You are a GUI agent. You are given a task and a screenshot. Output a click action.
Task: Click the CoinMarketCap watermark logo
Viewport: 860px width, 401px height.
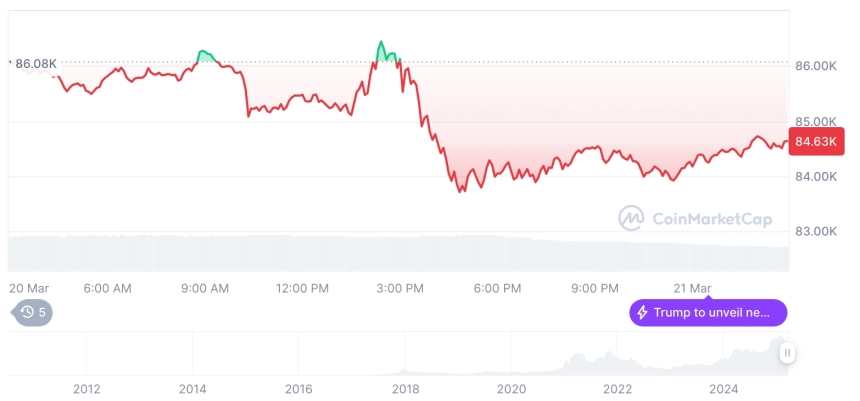click(631, 218)
